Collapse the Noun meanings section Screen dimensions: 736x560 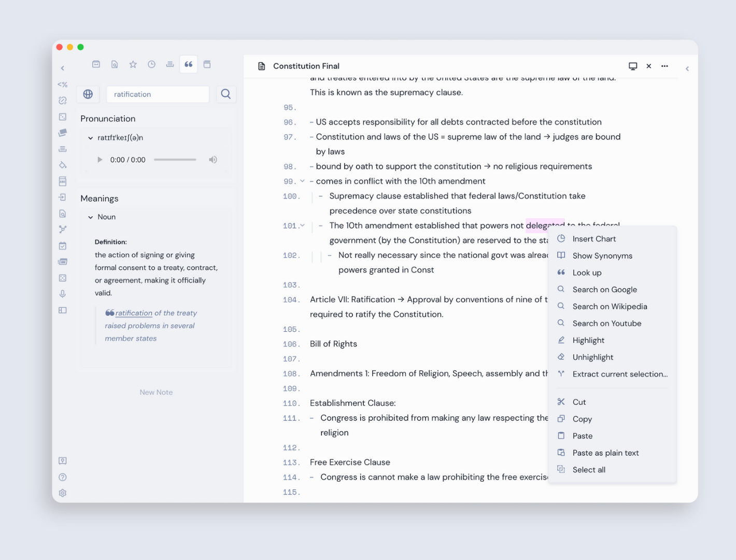click(x=91, y=217)
